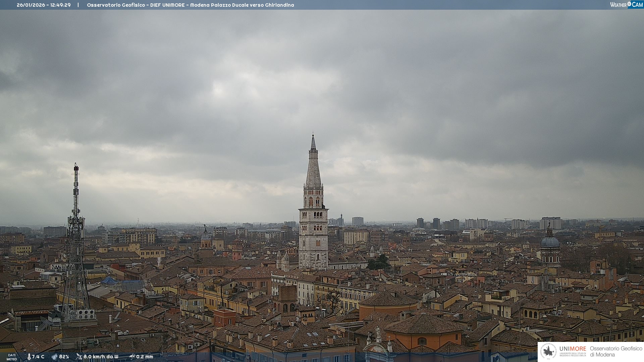Click the humidity water droplets icon
The image size is (644, 362).
(54, 357)
